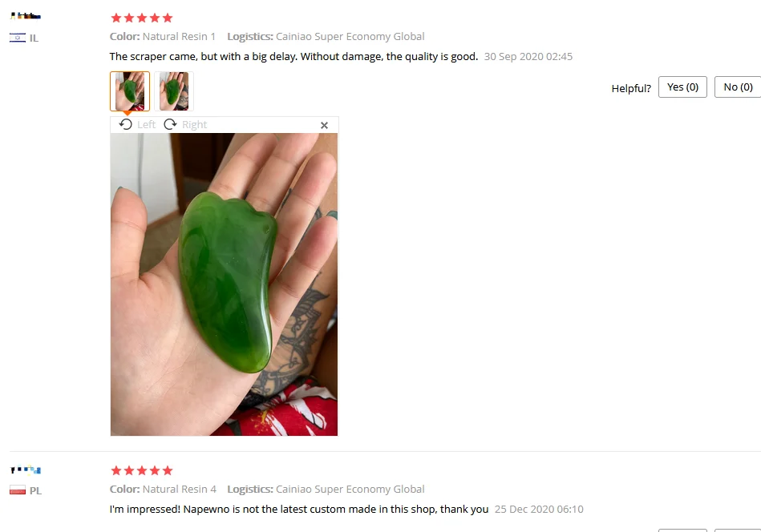The width and height of the screenshot is (761, 532).
Task: Mark the IL review as not helpful: No
Action: click(738, 87)
